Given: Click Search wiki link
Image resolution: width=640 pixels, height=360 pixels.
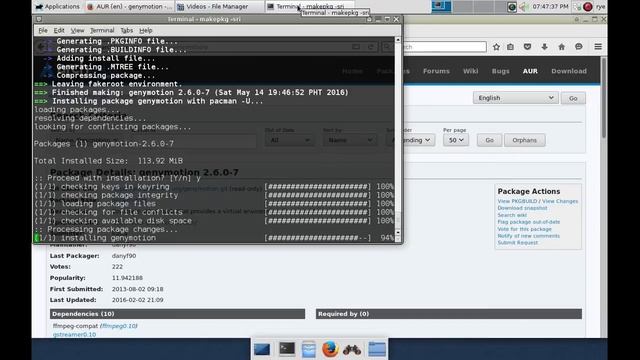Looking at the screenshot, I should (x=512, y=215).
